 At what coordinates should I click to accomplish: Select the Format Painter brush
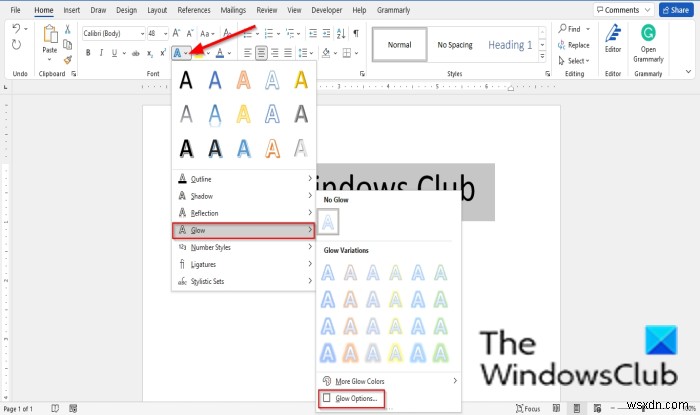(x=67, y=59)
